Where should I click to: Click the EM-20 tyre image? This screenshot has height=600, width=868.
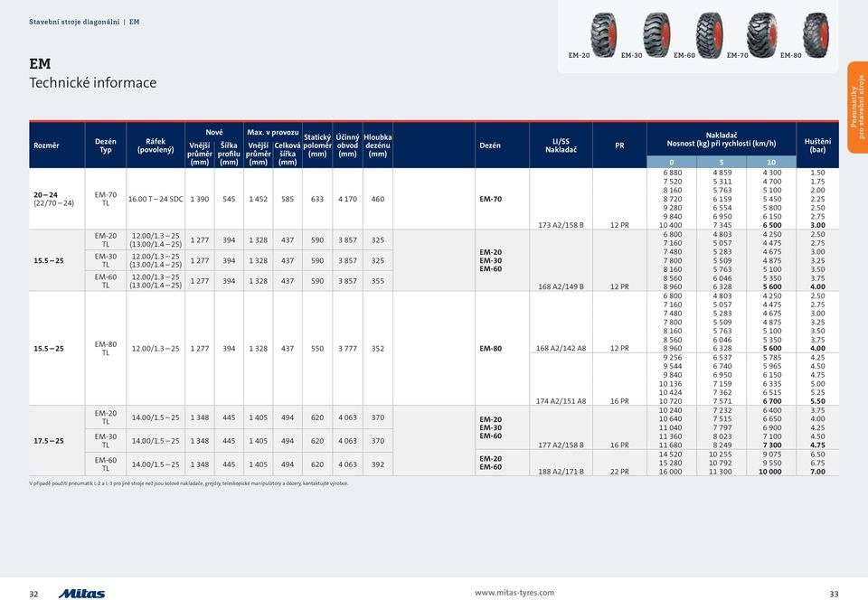tap(603, 34)
